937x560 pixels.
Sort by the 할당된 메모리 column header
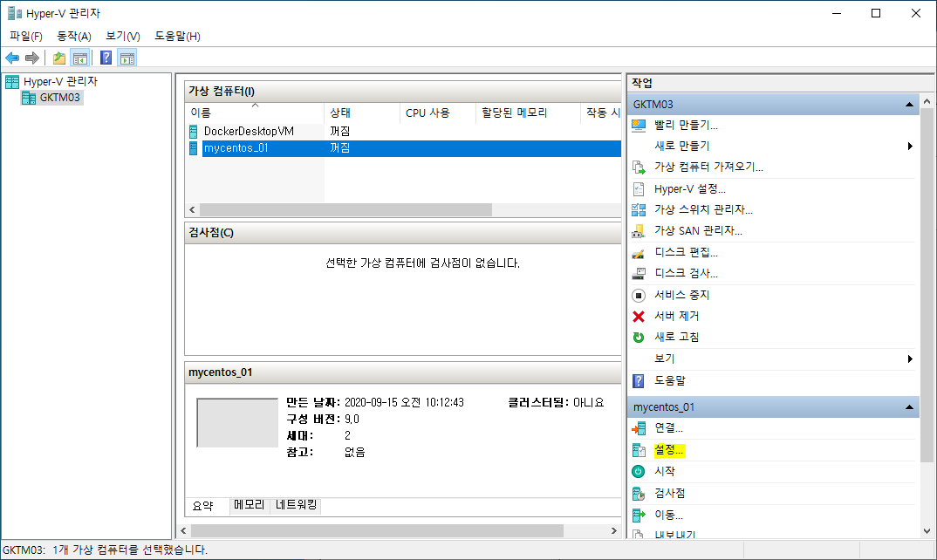coord(528,113)
